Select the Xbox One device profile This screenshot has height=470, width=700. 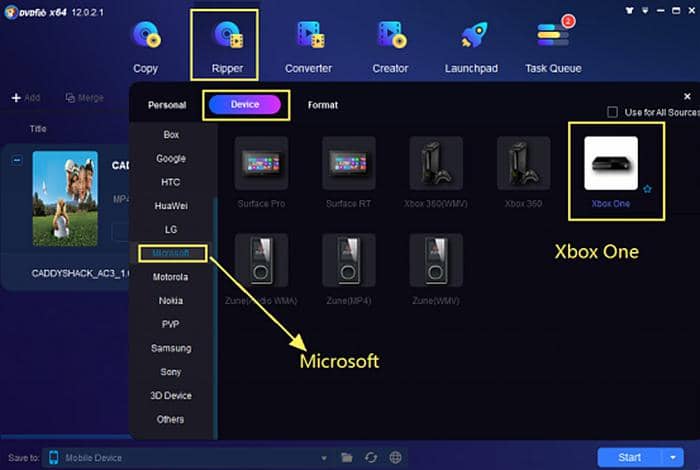pos(611,173)
